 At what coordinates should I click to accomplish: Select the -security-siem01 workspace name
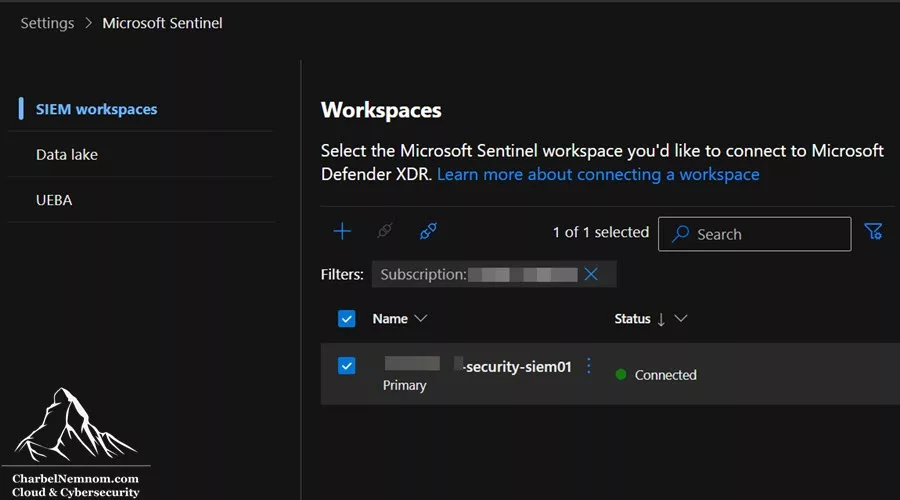(x=517, y=366)
